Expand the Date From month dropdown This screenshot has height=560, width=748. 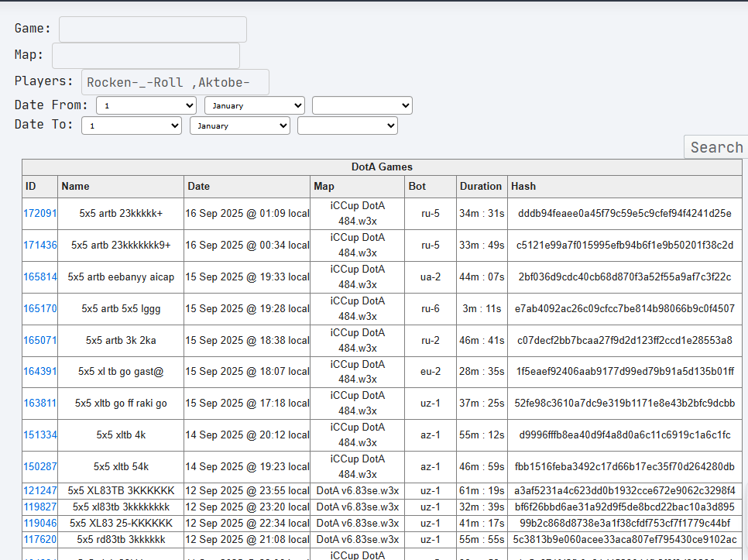click(x=254, y=105)
